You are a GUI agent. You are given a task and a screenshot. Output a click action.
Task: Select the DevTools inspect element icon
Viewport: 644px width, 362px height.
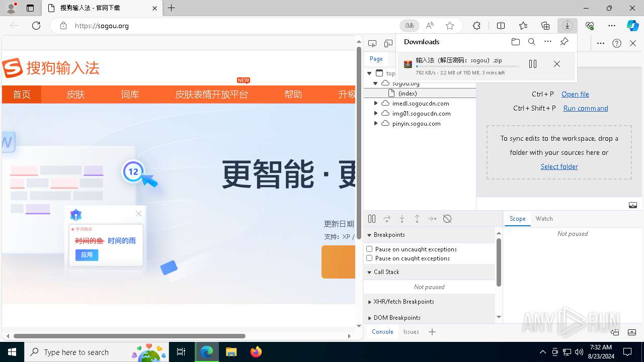pyautogui.click(x=372, y=44)
